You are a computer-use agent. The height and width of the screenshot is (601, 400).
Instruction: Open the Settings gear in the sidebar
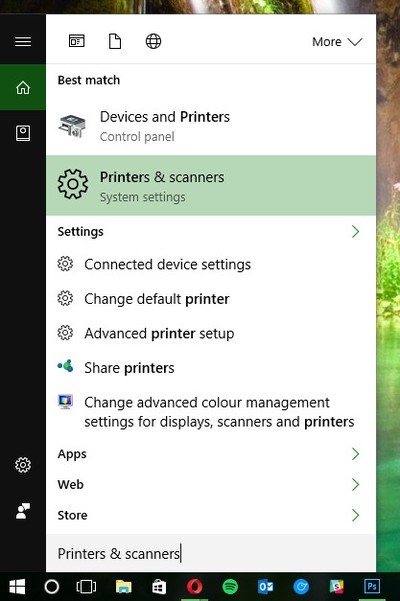click(x=23, y=465)
